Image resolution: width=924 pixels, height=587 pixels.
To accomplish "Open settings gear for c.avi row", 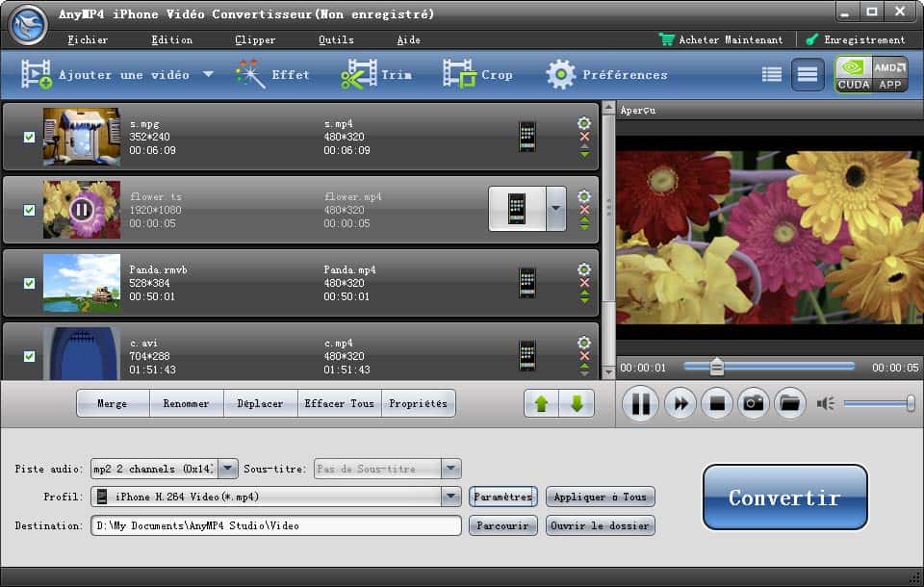I will [584, 342].
